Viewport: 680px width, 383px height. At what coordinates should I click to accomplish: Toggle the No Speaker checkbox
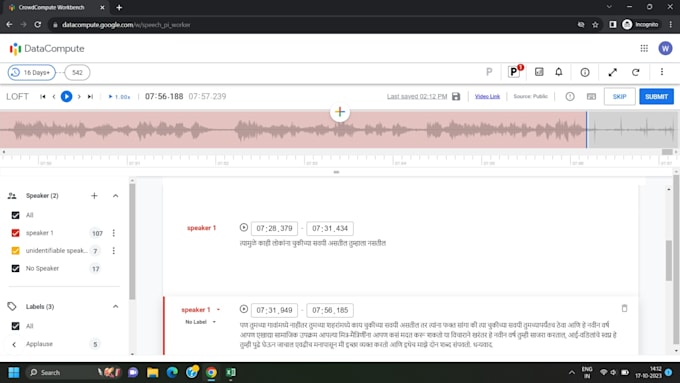[16, 268]
